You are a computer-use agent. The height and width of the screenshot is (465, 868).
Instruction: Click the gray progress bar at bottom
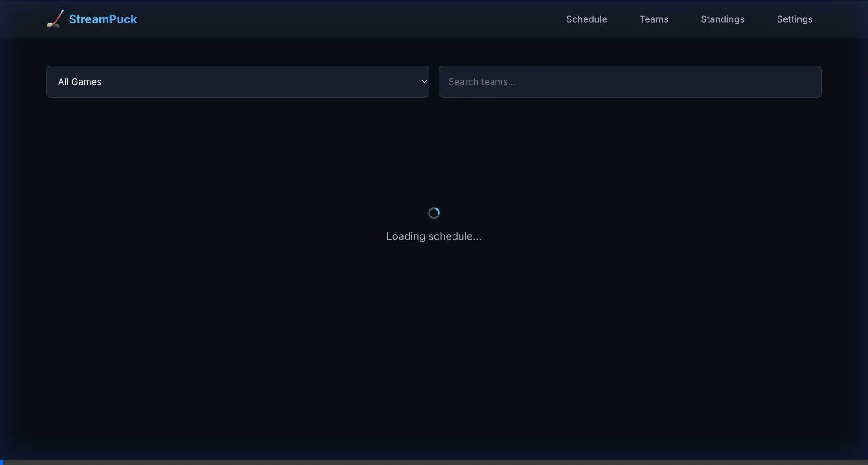[x=434, y=462]
